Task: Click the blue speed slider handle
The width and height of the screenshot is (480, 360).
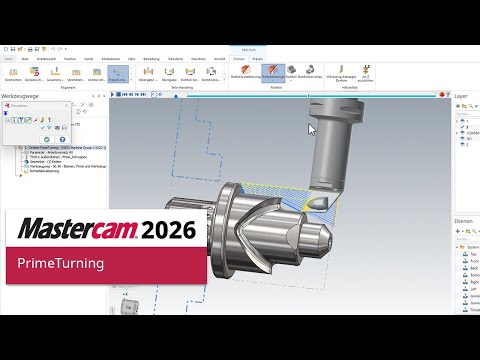Action: [176, 96]
